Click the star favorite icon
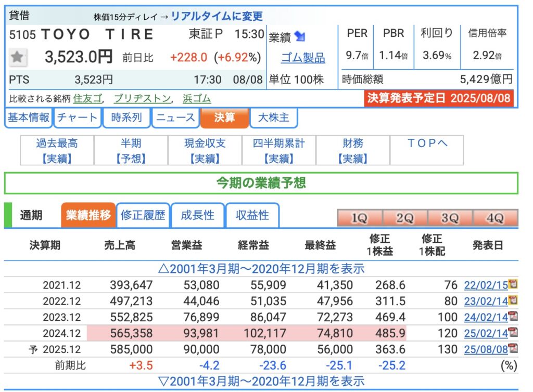 (x=17, y=57)
